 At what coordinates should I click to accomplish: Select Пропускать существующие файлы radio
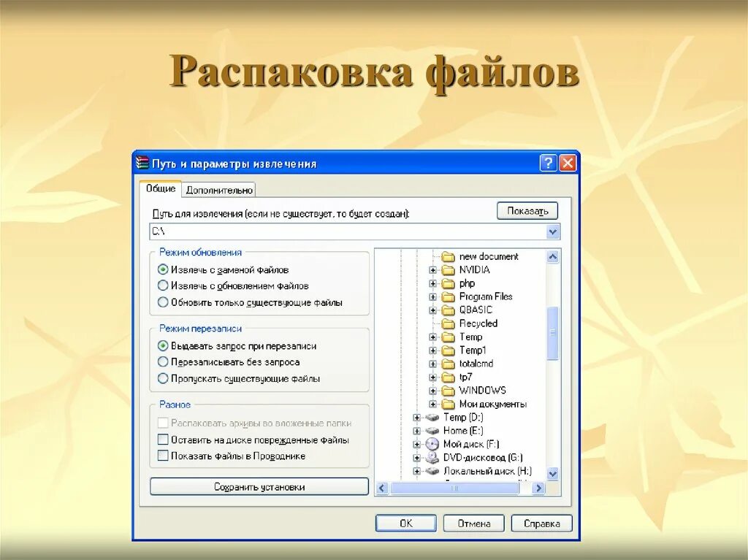tap(163, 378)
